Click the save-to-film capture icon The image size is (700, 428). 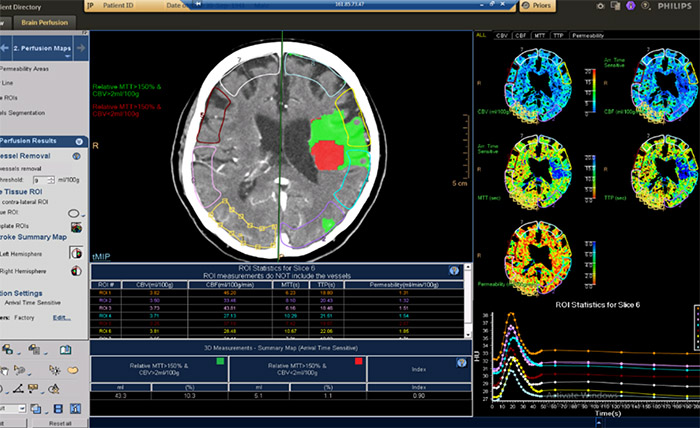tap(34, 349)
